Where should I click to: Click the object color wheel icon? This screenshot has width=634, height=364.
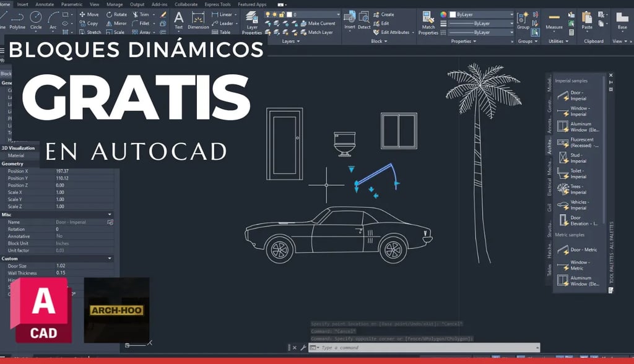443,15
